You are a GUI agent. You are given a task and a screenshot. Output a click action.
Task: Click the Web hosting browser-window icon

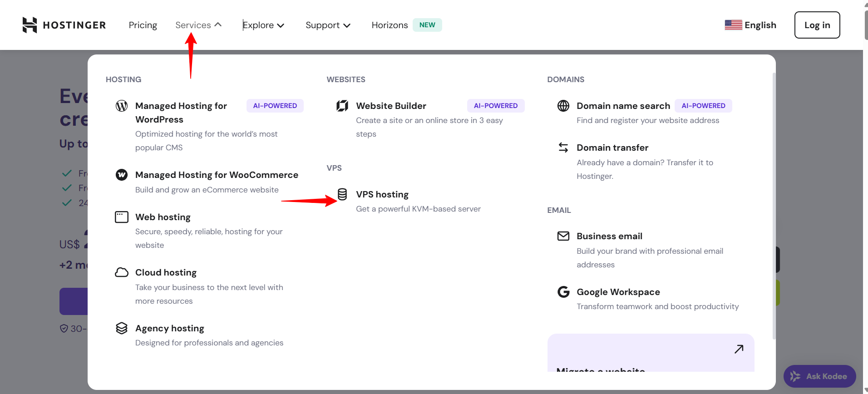(x=122, y=217)
